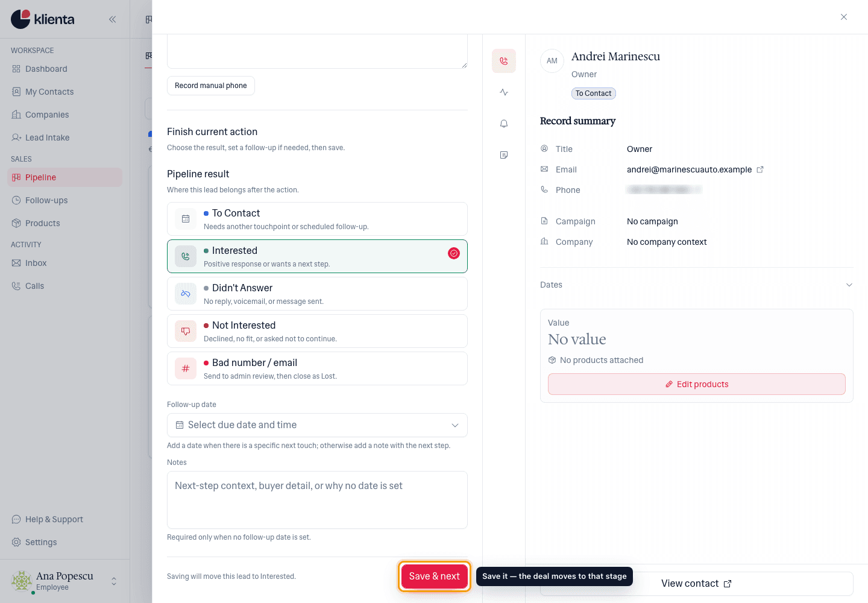The image size is (868, 603).
Task: Click the Phone field icon
Action: pyautogui.click(x=544, y=189)
